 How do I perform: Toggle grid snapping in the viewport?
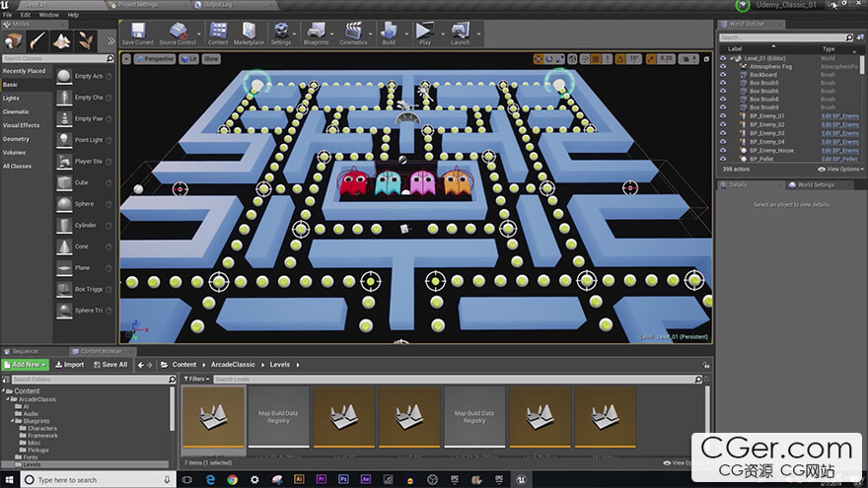[596, 58]
